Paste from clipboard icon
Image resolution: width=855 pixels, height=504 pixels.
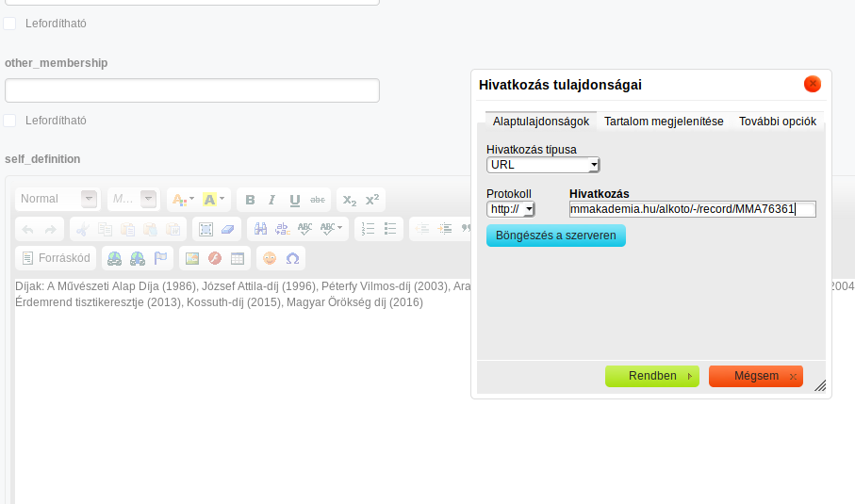click(x=127, y=229)
